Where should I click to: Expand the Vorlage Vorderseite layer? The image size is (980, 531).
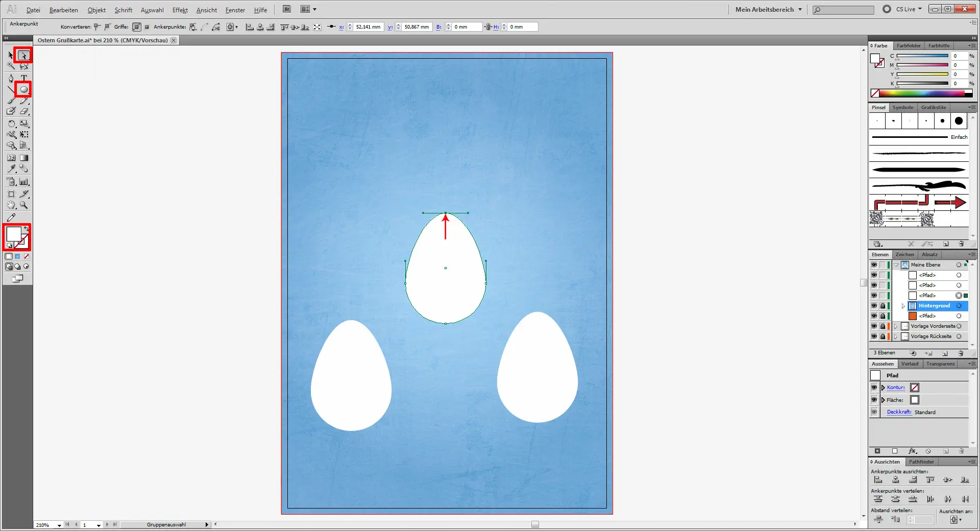pos(896,326)
